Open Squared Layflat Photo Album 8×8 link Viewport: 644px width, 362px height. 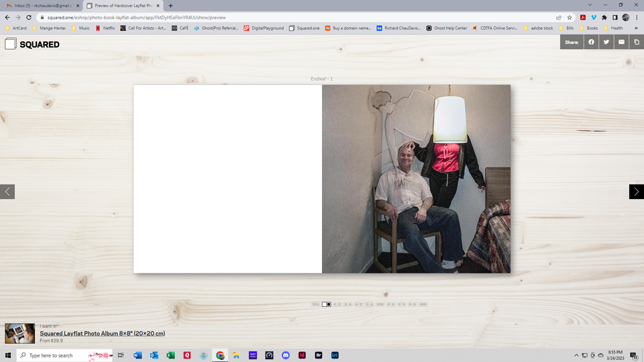[102, 333]
